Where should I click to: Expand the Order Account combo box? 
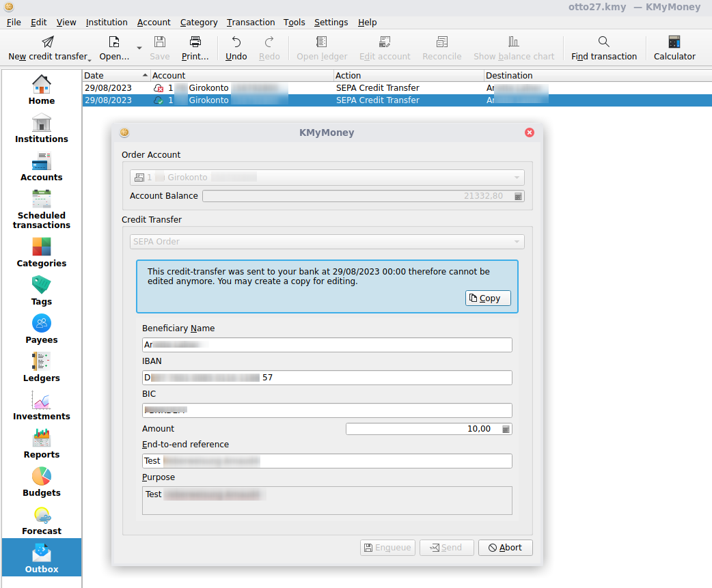click(x=517, y=177)
